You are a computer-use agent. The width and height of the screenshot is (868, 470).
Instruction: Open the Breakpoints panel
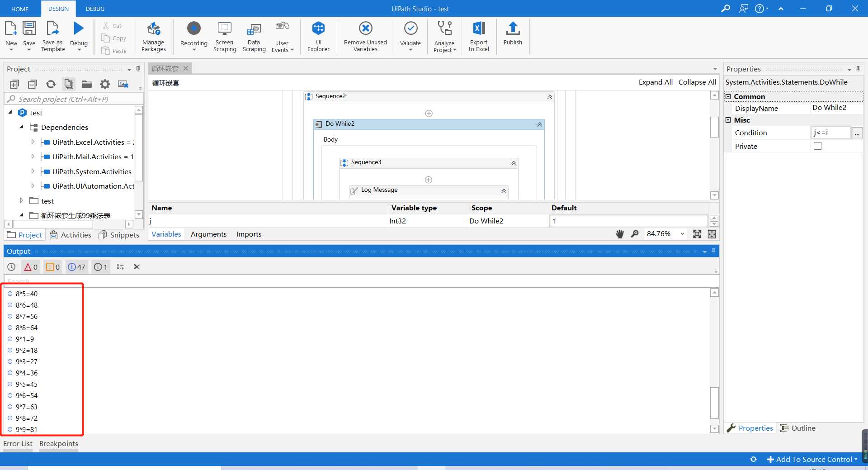[58, 443]
